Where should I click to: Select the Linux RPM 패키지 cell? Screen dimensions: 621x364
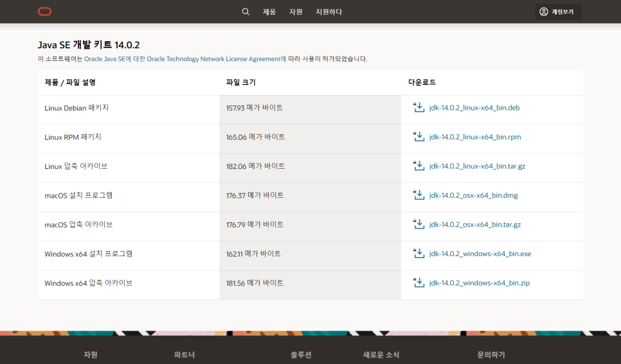point(129,139)
